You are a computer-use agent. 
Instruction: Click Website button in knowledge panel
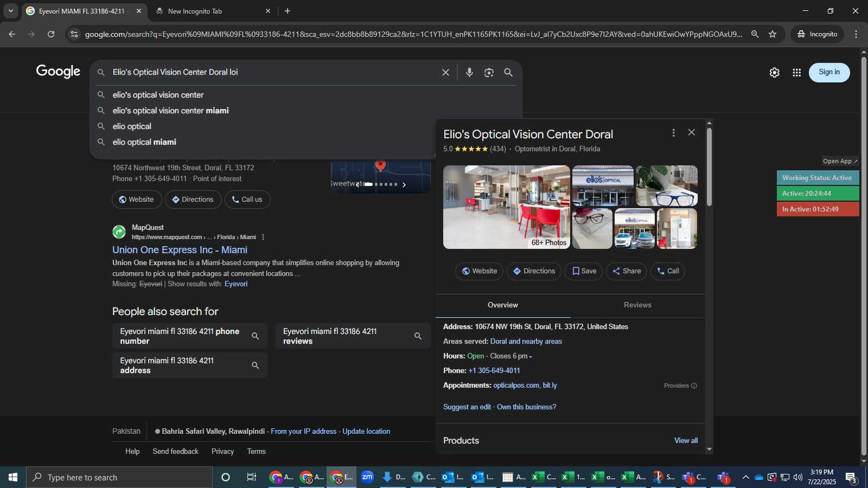pyautogui.click(x=480, y=271)
